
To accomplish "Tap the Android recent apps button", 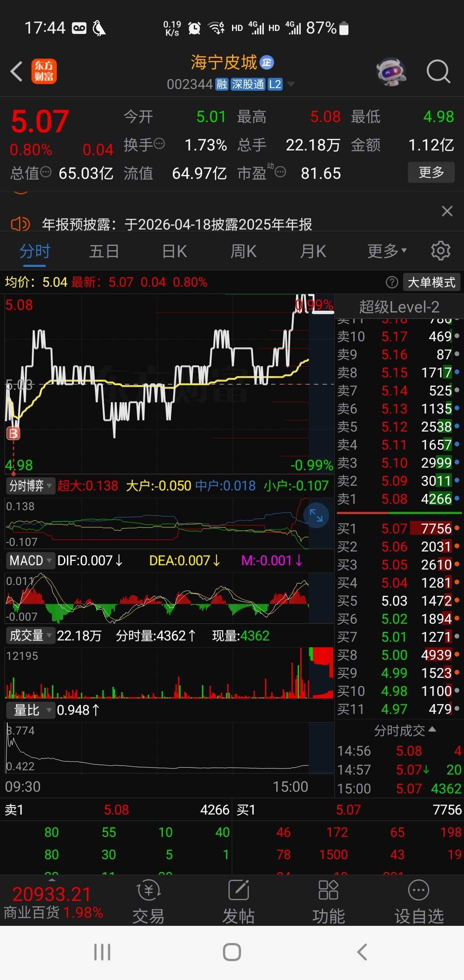I will (102, 952).
